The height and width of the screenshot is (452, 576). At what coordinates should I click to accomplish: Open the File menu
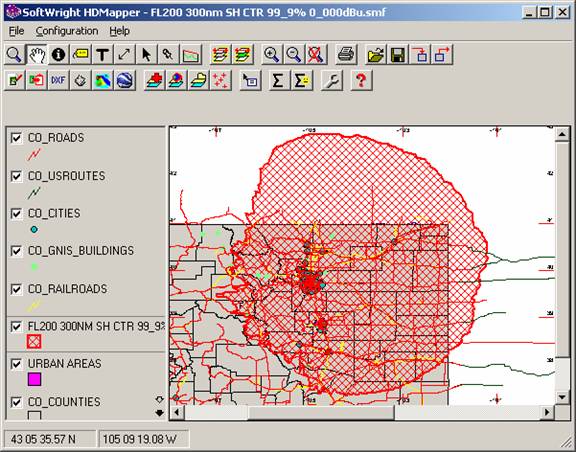click(17, 31)
